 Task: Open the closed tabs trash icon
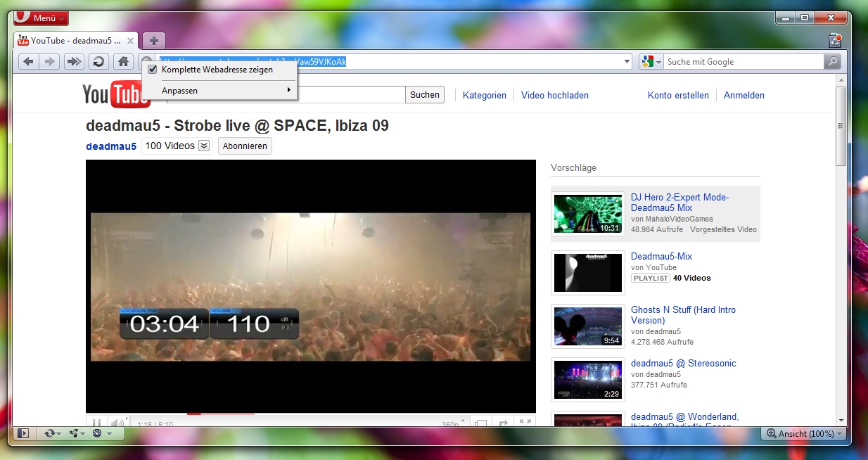tap(835, 41)
